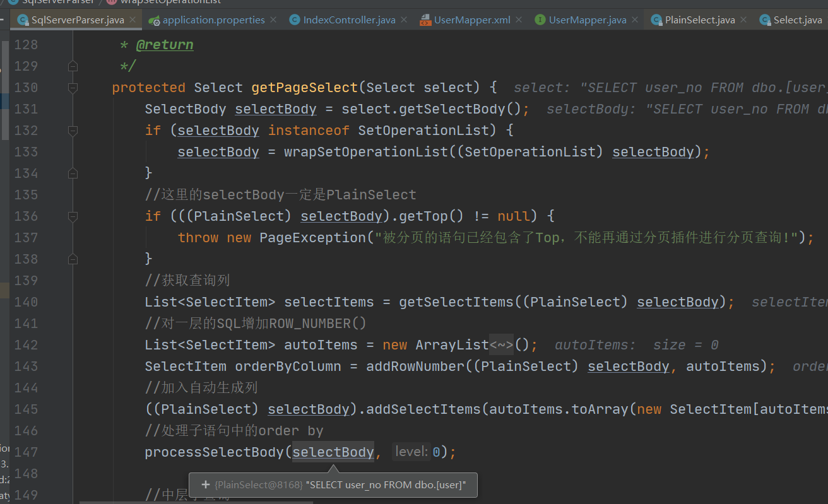Click the inline hint 'autoItems: size = 0'
The width and height of the screenshot is (828, 504).
[637, 345]
